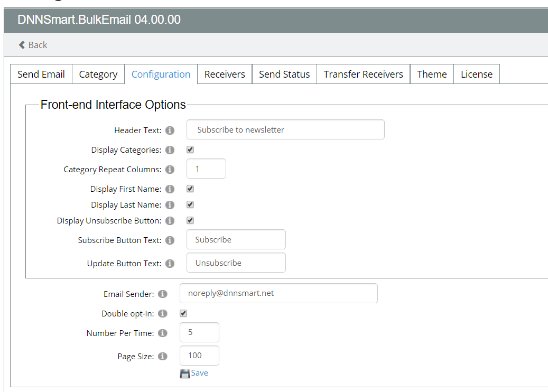The image size is (548, 392).
Task: Click the Double opt-in label
Action: [x=127, y=314]
